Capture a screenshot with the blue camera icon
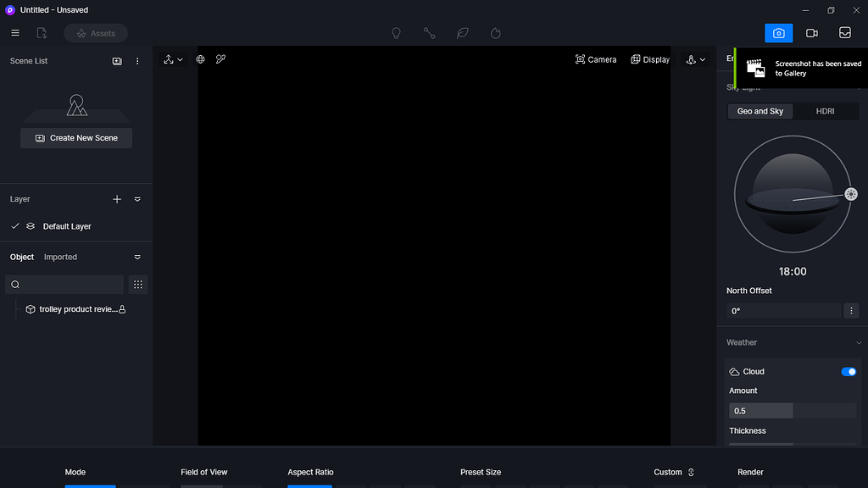 tap(778, 32)
